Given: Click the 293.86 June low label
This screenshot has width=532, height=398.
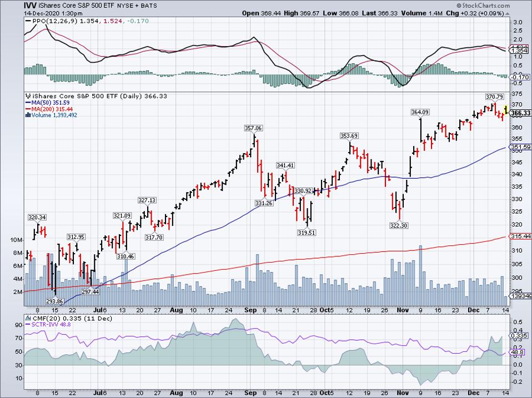Looking at the screenshot, I should pyautogui.click(x=54, y=301).
